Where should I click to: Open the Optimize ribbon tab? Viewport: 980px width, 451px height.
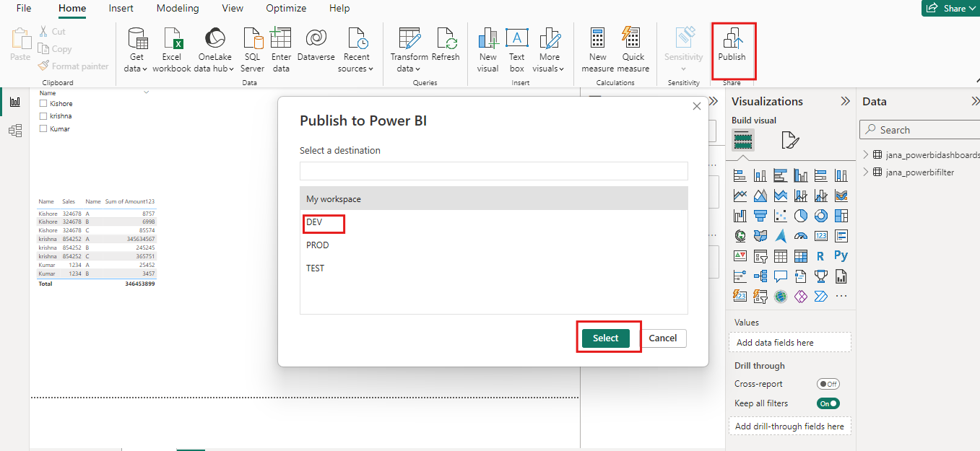286,9
